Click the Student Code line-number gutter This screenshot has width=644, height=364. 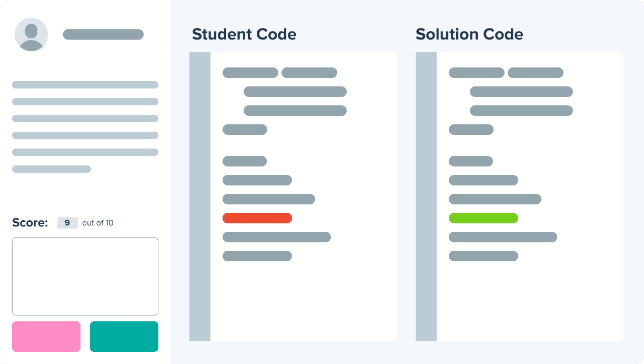click(200, 196)
